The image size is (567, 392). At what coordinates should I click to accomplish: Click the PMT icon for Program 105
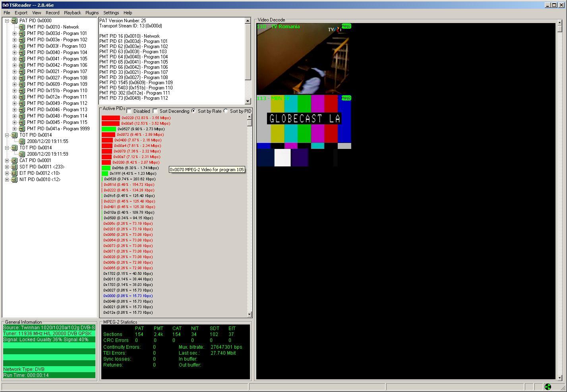(22, 59)
